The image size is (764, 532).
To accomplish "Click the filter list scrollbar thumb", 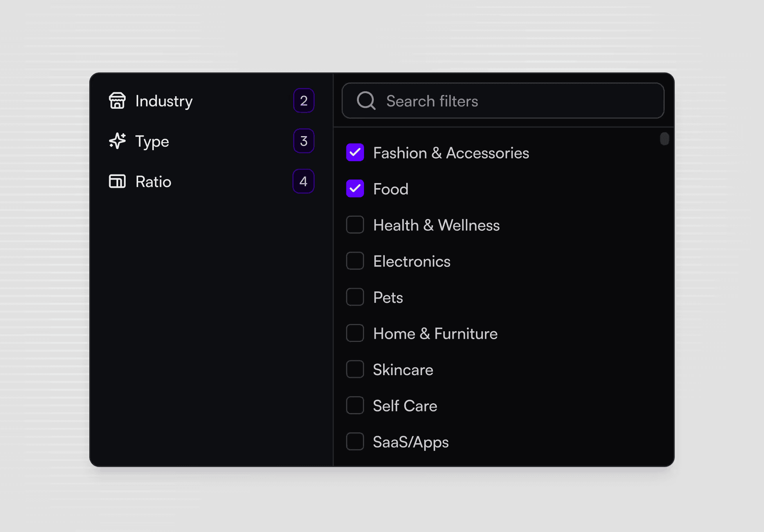I will (664, 138).
